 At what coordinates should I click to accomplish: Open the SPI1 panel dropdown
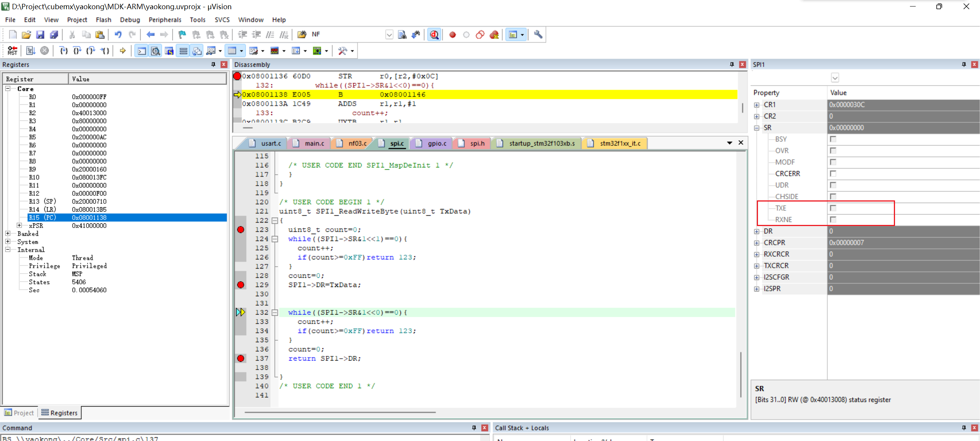pyautogui.click(x=835, y=78)
